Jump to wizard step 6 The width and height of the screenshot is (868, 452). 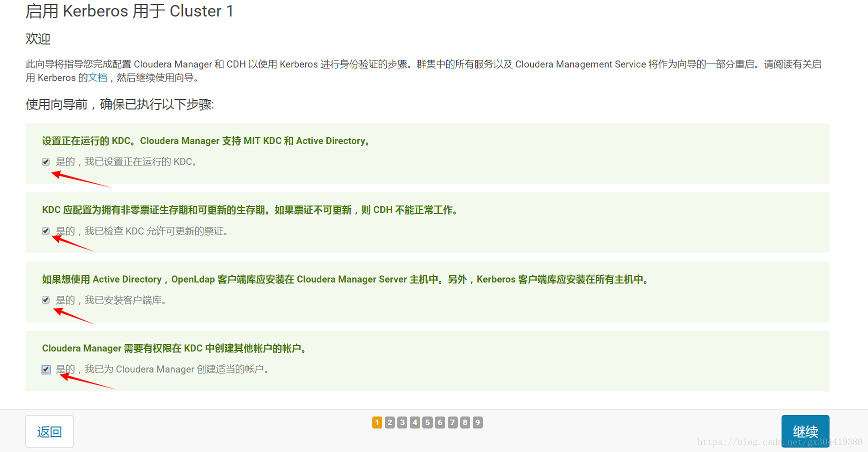tap(440, 422)
